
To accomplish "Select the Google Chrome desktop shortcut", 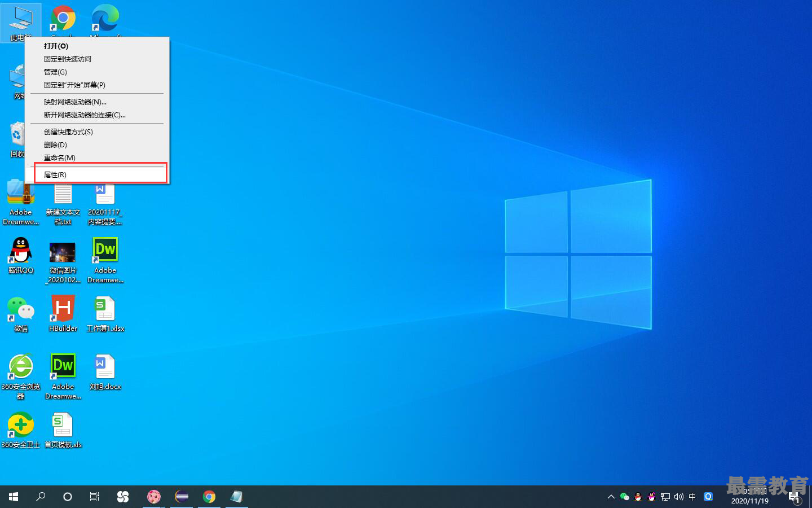I will tap(63, 20).
